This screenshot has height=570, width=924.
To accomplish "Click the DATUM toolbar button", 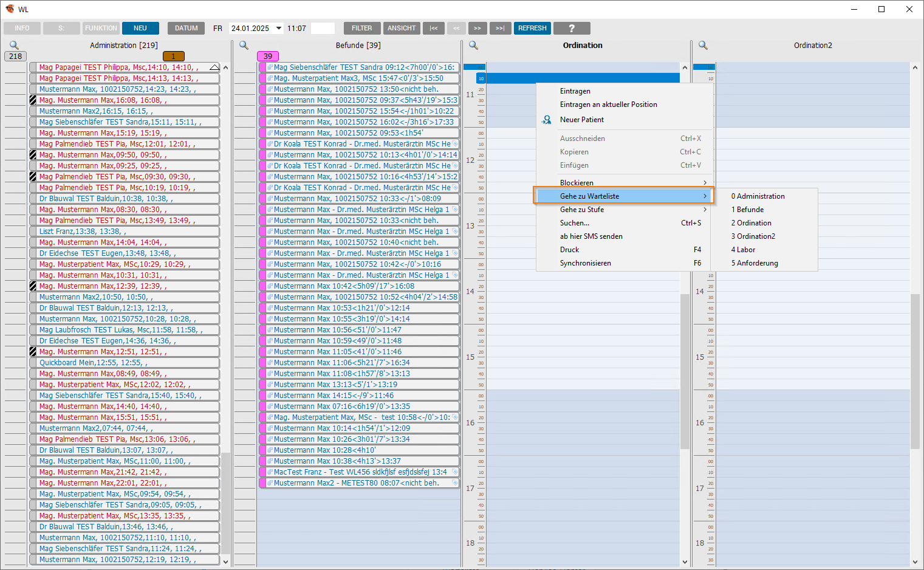I will 187,28.
